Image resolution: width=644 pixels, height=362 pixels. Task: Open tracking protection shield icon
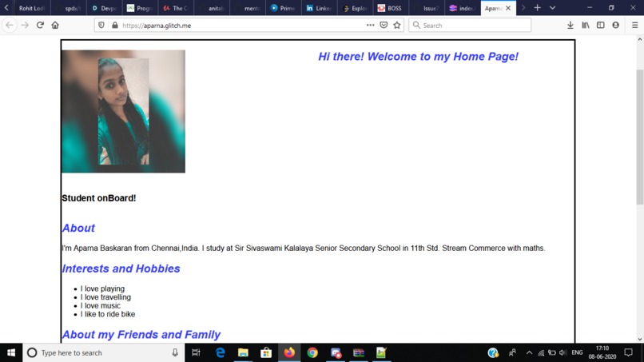click(101, 25)
